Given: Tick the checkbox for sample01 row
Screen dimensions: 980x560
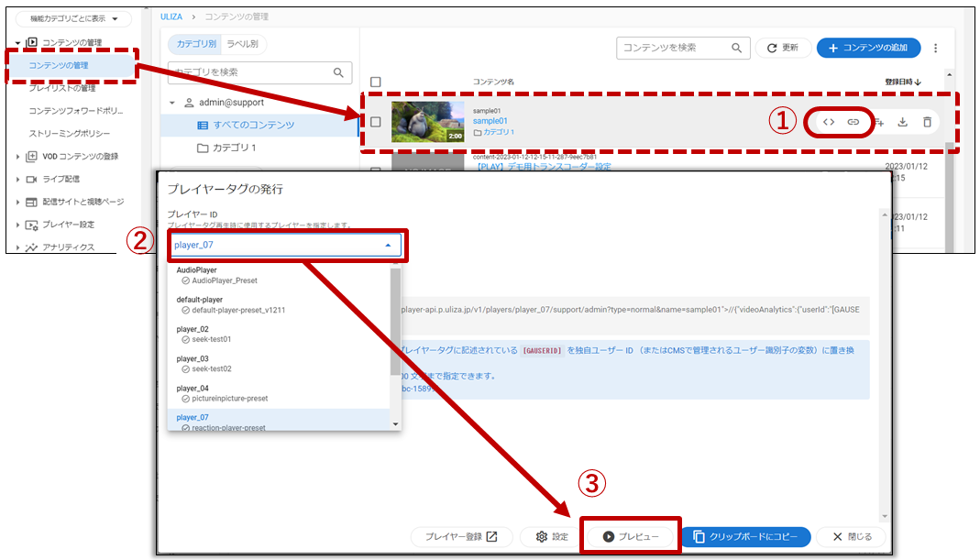Looking at the screenshot, I should click(375, 122).
